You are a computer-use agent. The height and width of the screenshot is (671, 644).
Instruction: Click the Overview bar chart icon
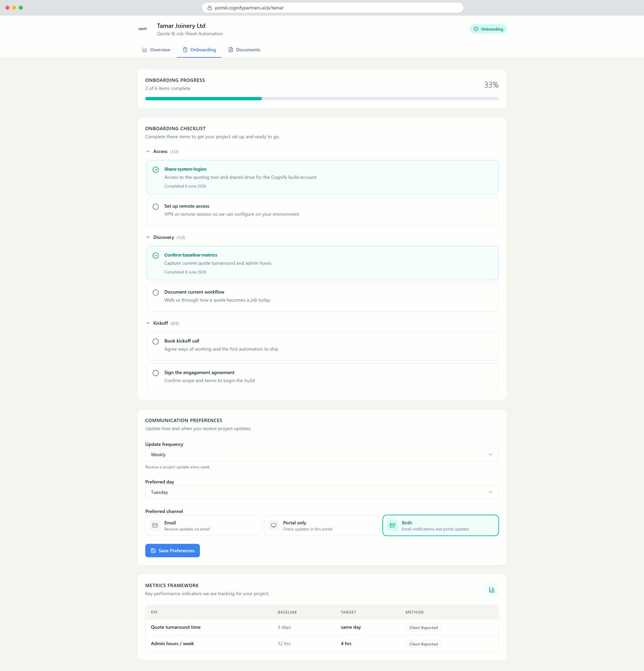[x=145, y=50]
